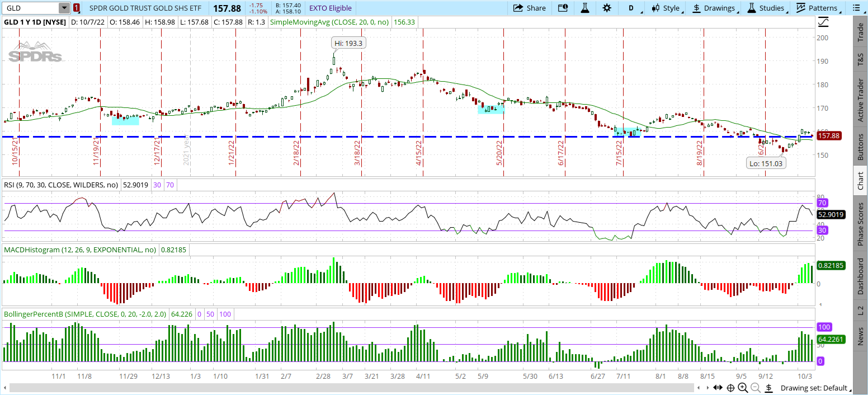Image resolution: width=868 pixels, height=395 pixels.
Task: Click the horizontal scrollbar at chart bottom
Action: pos(351,388)
